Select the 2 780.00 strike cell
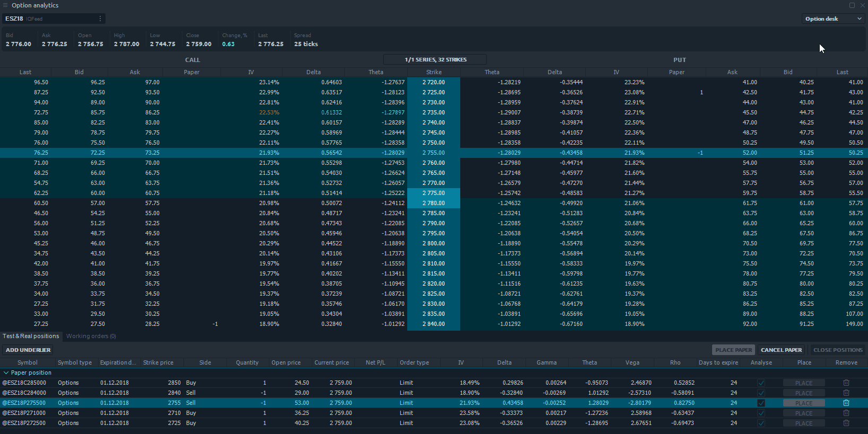Screen dimensions: 868x434 tap(433, 203)
